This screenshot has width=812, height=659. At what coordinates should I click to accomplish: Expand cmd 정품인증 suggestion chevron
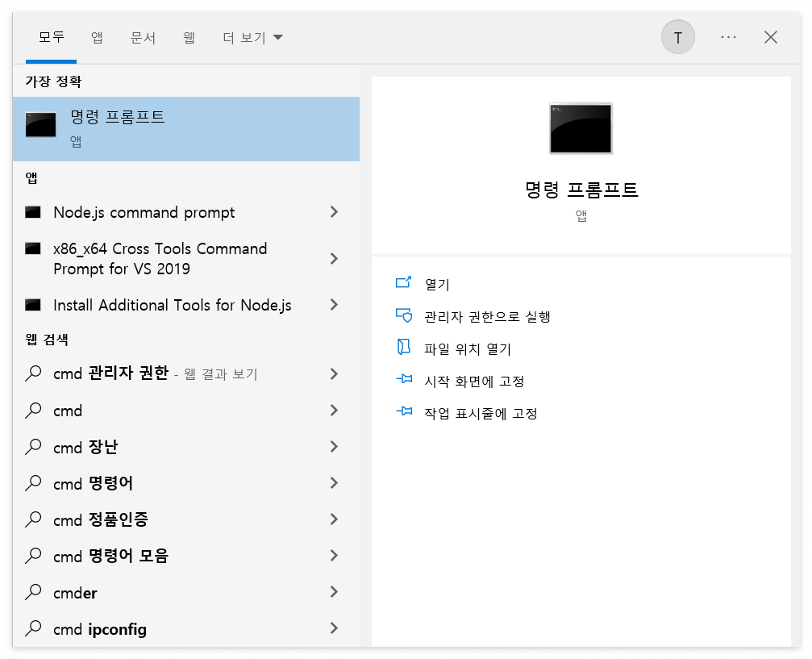pos(334,519)
